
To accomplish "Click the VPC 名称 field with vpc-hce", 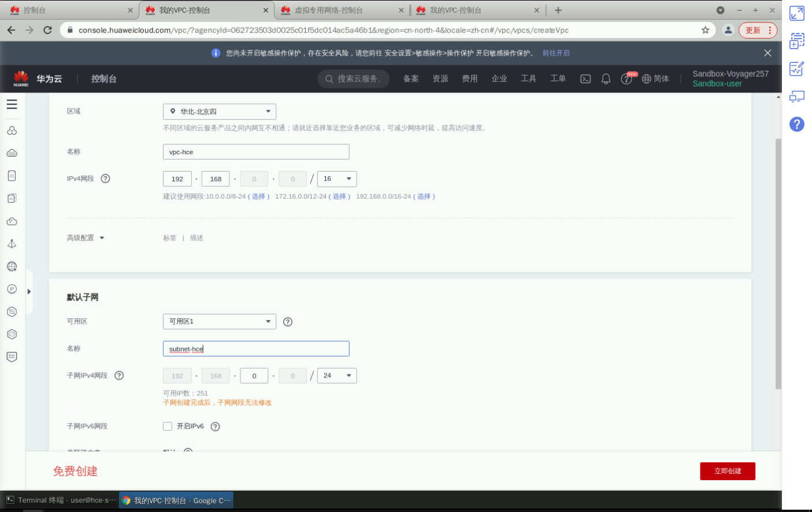I will pos(256,152).
